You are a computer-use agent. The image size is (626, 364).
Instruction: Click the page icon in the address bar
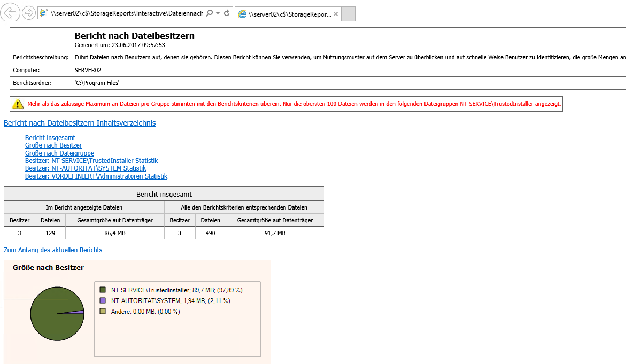click(x=44, y=13)
